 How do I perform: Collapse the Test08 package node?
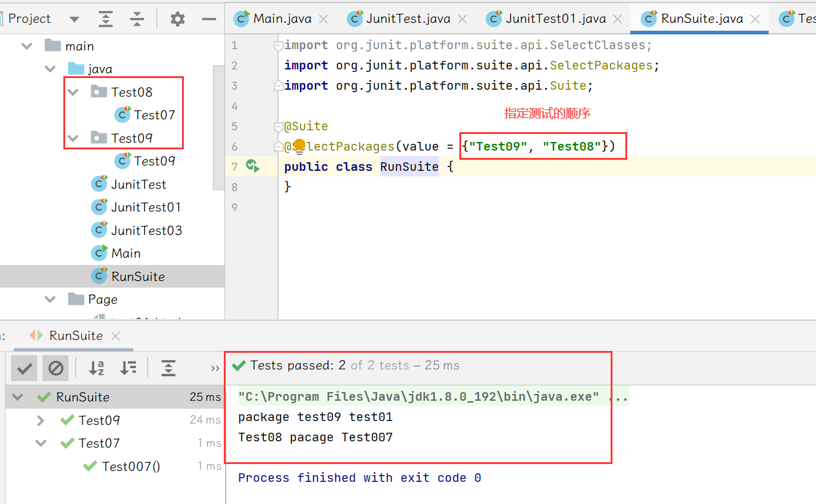[x=74, y=92]
